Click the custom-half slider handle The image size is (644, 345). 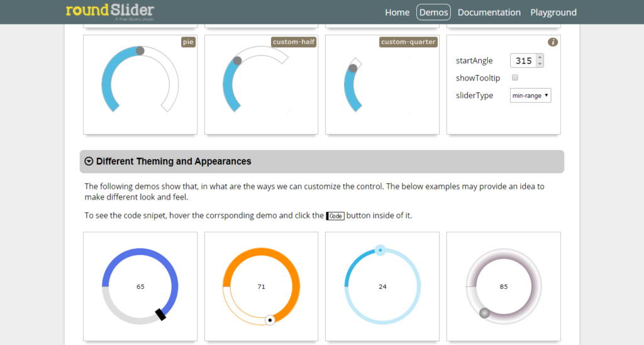click(237, 61)
